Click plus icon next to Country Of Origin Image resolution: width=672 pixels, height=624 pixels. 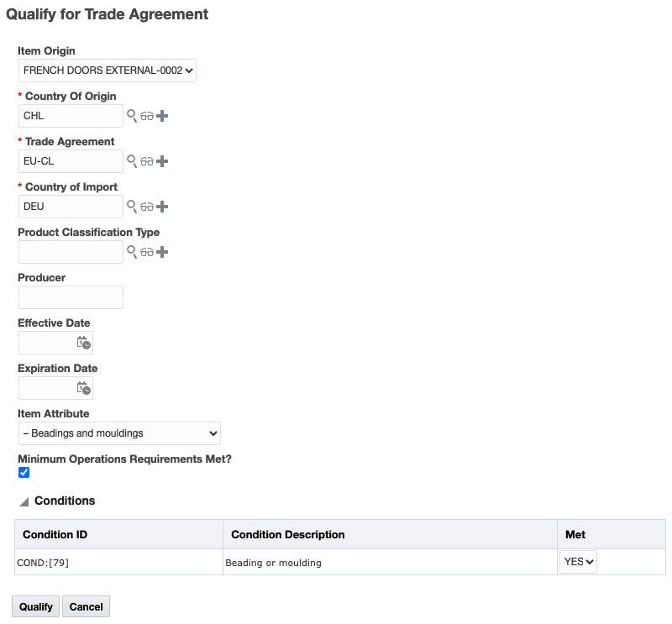click(x=162, y=116)
